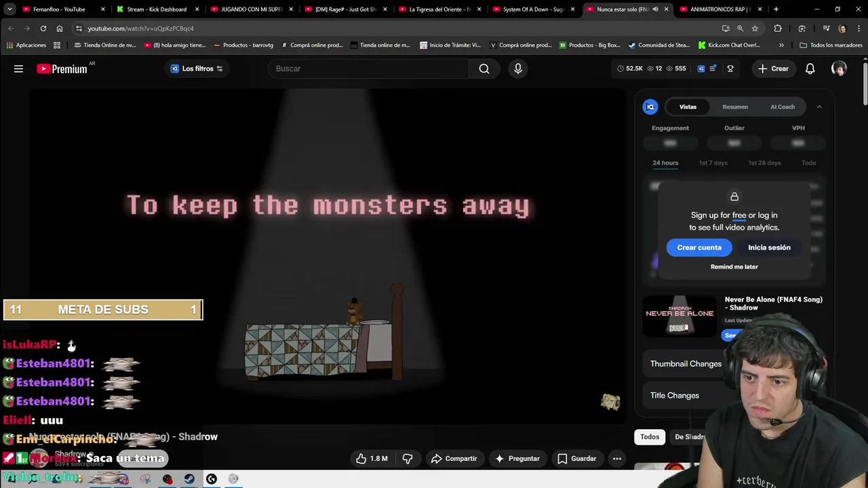Image resolution: width=868 pixels, height=488 pixels.
Task: Click the install app icon in address bar
Action: click(x=726, y=28)
